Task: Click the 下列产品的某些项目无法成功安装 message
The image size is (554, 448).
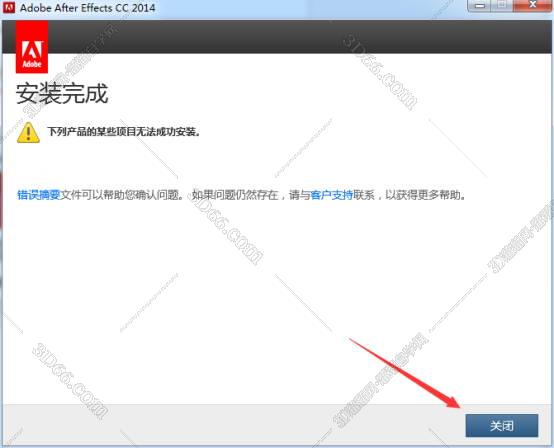Action: pyautogui.click(x=124, y=132)
